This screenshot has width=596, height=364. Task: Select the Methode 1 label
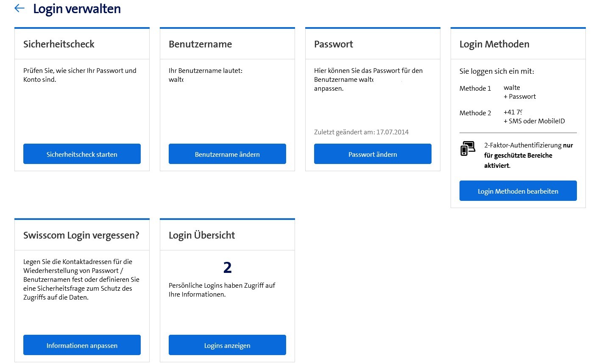click(475, 88)
